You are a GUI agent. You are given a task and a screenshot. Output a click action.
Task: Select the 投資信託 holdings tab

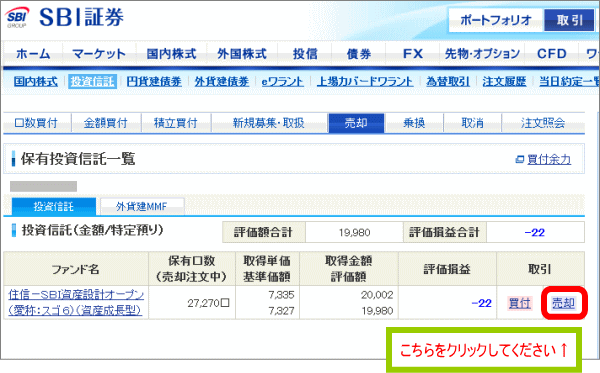54,207
